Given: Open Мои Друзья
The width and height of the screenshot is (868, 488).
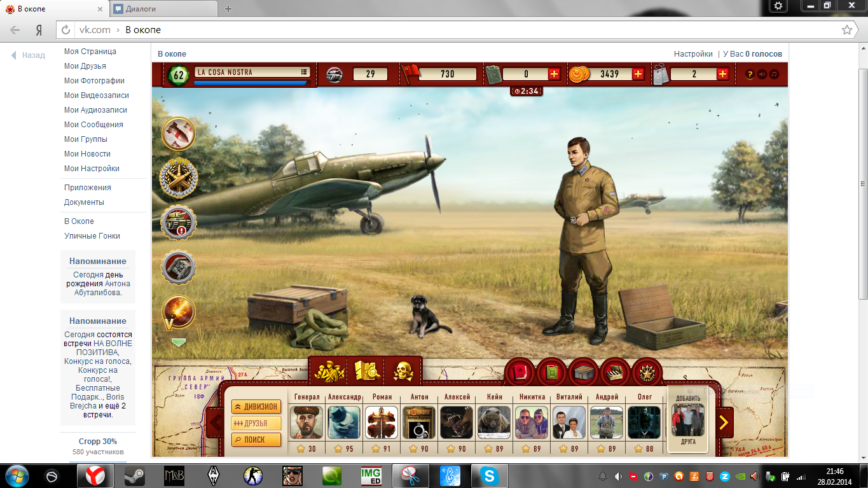Looking at the screenshot, I should tap(85, 66).
